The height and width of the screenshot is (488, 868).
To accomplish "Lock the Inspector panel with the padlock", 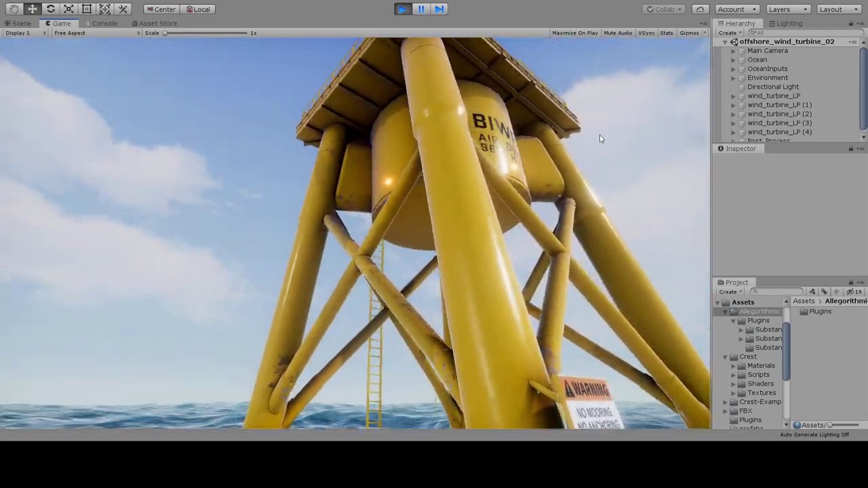I will tap(851, 148).
